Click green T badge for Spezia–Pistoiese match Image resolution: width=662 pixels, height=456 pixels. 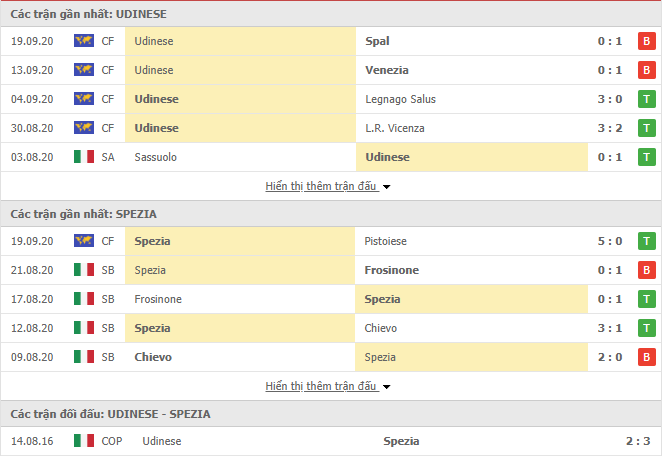[646, 241]
